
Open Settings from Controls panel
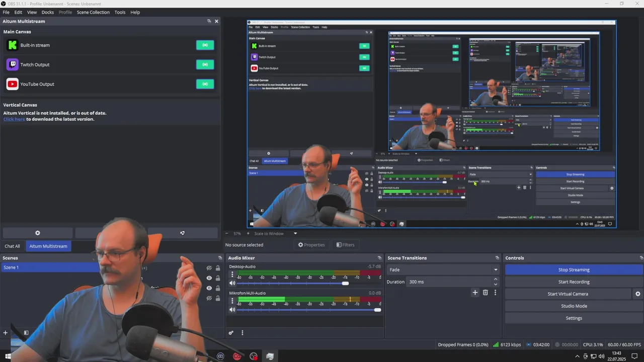(574, 318)
